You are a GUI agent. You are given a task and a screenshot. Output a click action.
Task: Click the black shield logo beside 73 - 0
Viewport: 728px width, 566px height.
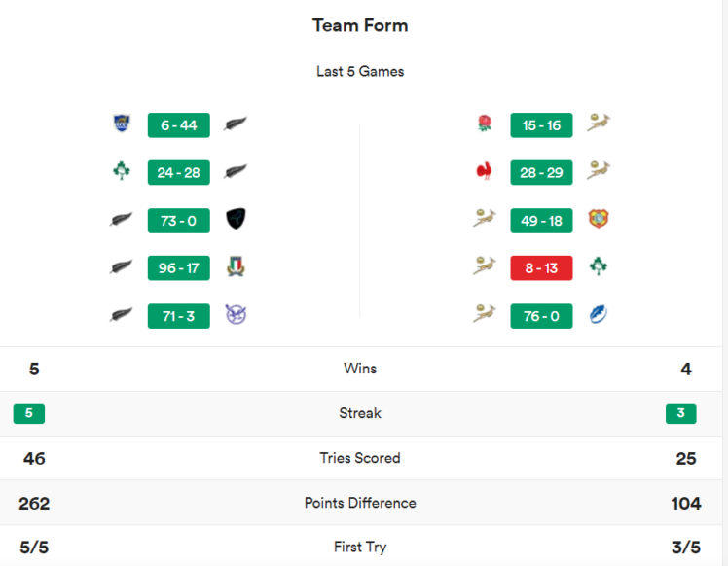pyautogui.click(x=235, y=220)
